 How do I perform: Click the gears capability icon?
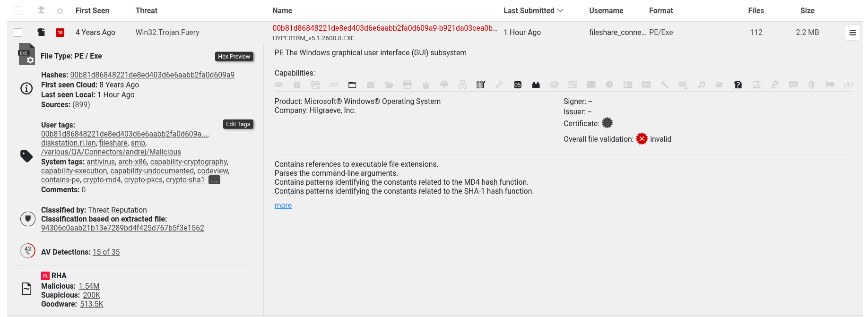[774, 85]
